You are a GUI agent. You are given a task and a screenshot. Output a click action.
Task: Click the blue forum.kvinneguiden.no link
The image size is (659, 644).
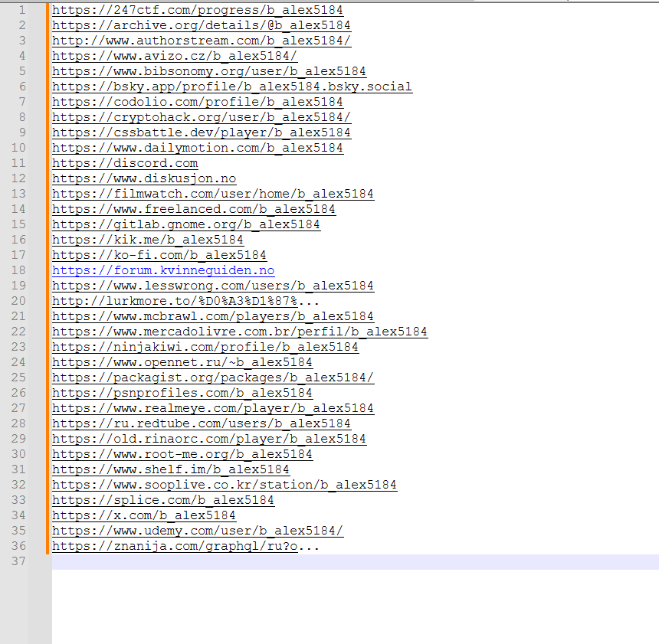(163, 270)
